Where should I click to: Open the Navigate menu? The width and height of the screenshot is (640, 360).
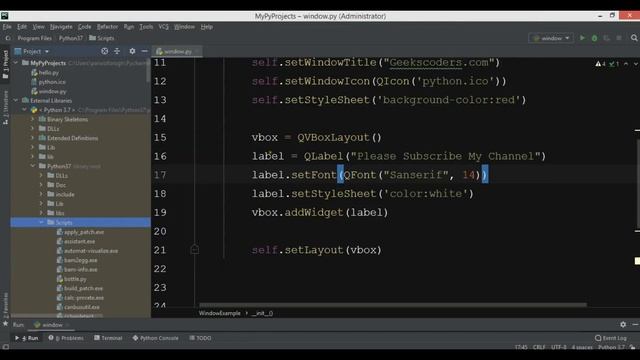[61, 27]
